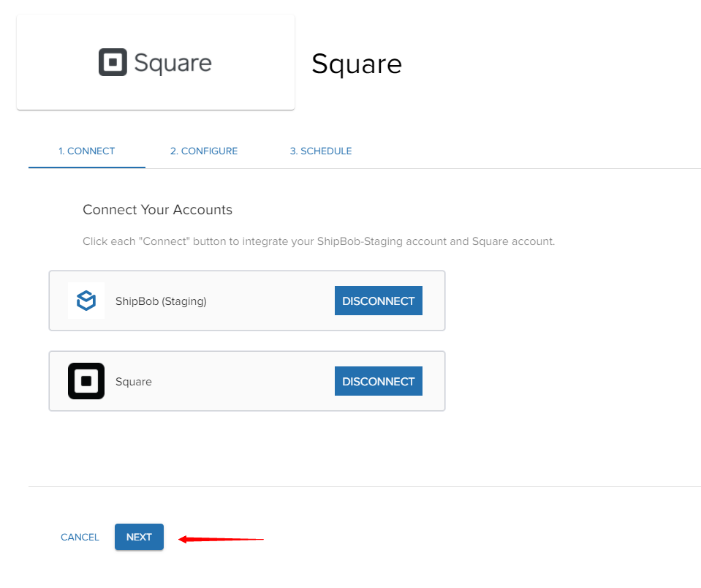Open the 3. Schedule tab

click(x=320, y=151)
